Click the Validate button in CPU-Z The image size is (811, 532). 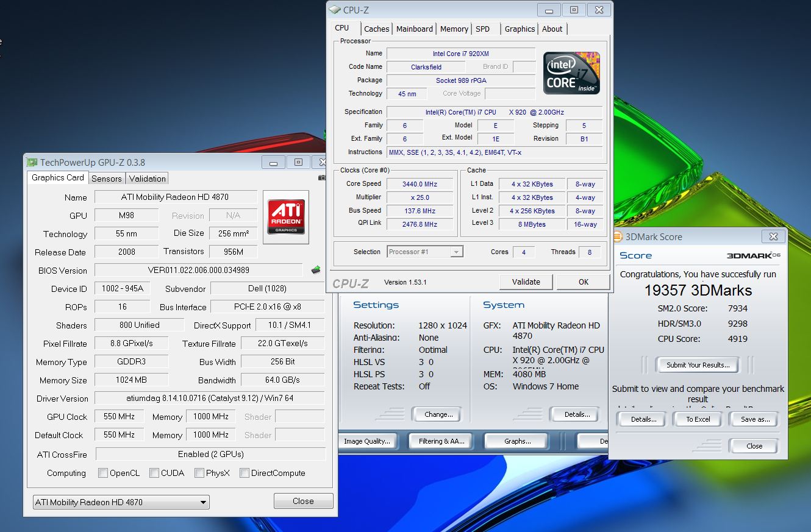tap(526, 282)
